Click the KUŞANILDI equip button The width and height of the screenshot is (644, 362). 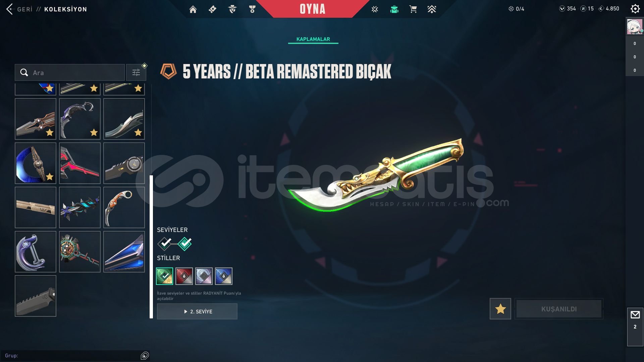(x=559, y=309)
